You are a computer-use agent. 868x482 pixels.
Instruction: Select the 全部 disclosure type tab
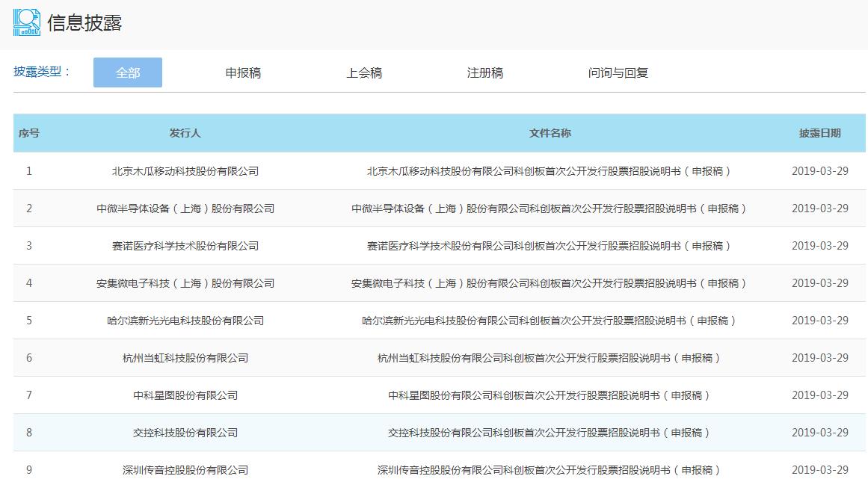point(128,72)
